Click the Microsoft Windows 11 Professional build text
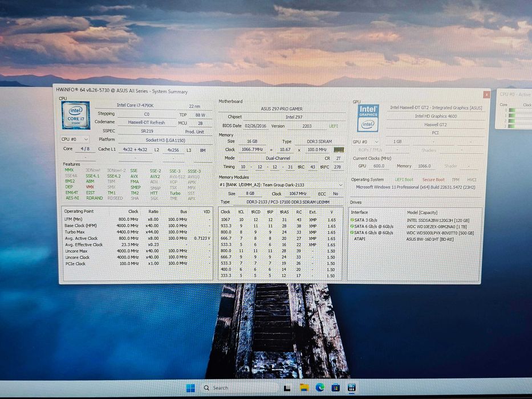This screenshot has width=532, height=399. pos(415,187)
